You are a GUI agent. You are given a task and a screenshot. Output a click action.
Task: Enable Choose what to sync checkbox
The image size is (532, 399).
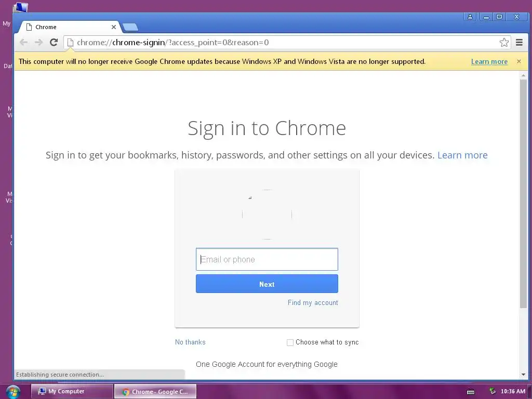tap(290, 342)
